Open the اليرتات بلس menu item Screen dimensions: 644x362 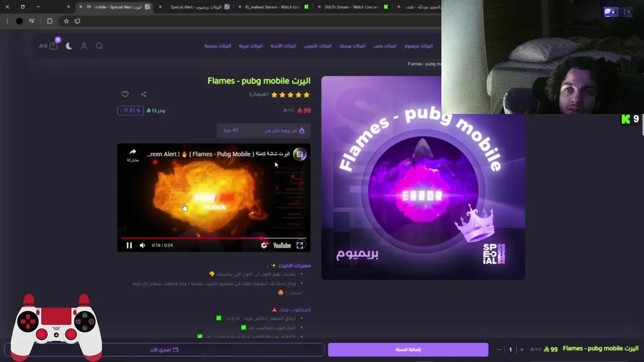[x=385, y=46]
